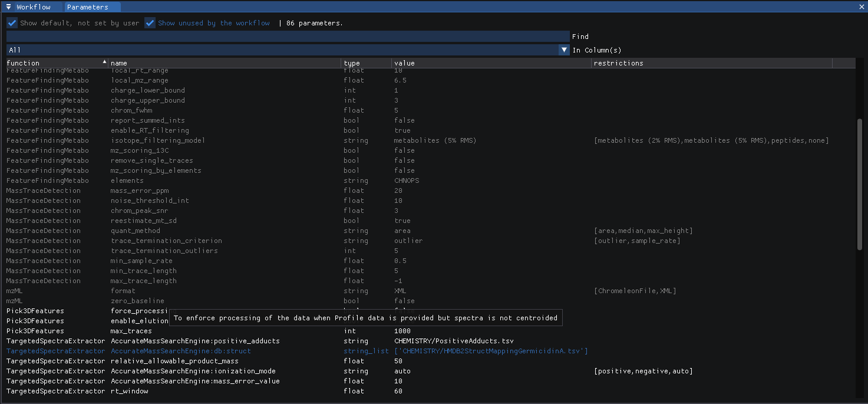Viewport: 868px width, 404px height.
Task: Click AccurateMassSearchEngine:mass_error_value parameter name
Action: click(x=195, y=381)
